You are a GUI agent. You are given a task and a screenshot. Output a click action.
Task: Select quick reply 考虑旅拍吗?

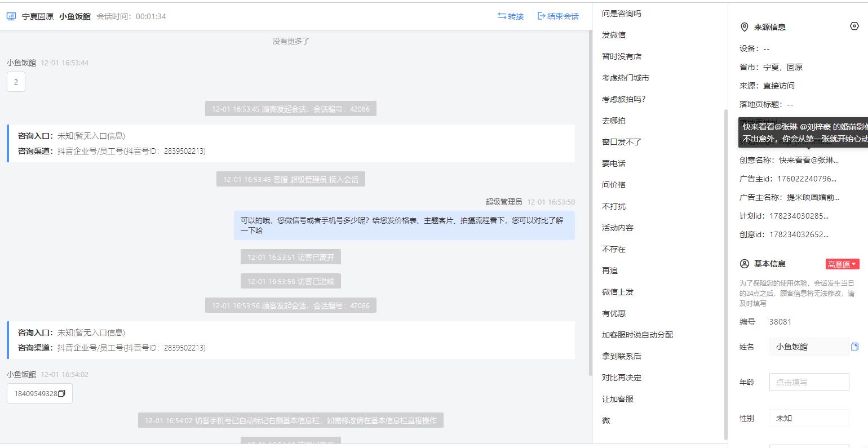coord(623,99)
